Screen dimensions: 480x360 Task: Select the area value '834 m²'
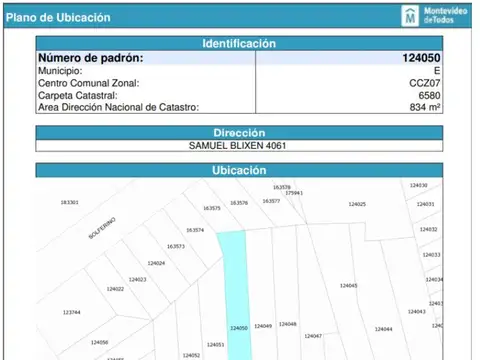click(x=425, y=107)
